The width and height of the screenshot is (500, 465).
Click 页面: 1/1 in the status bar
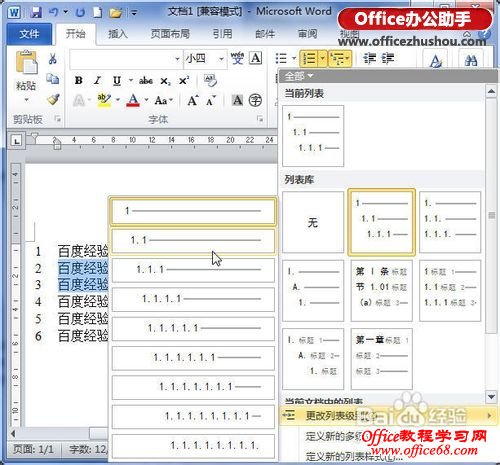(33, 450)
